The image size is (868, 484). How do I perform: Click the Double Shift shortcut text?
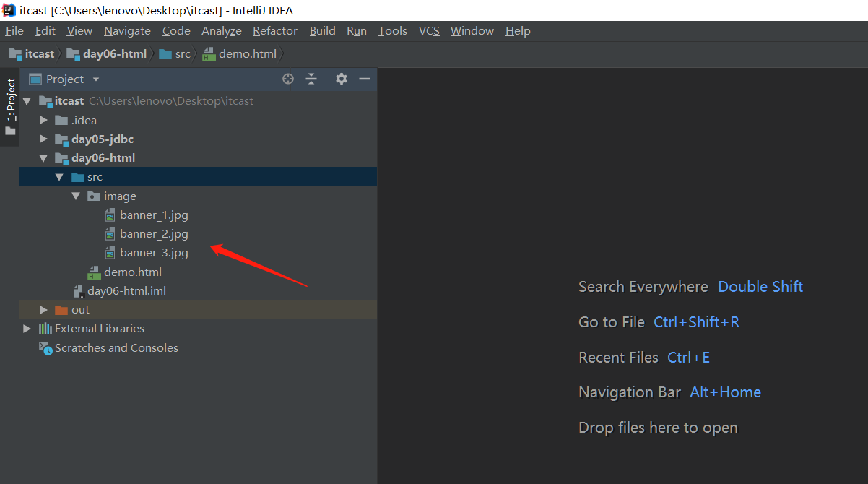(x=760, y=287)
